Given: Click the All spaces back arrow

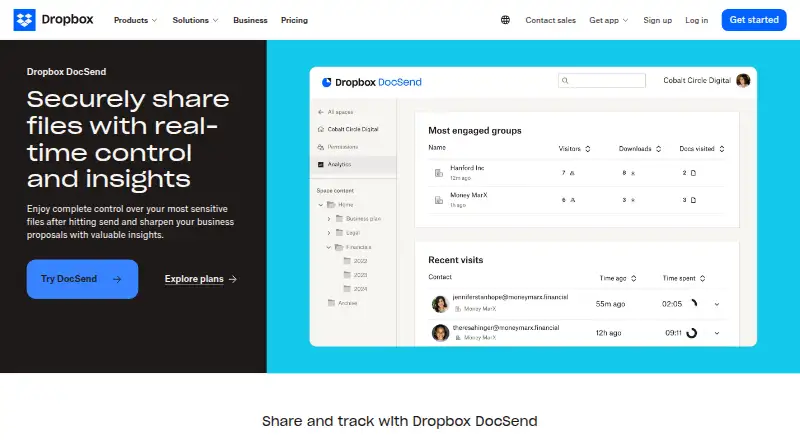Looking at the screenshot, I should pos(320,112).
